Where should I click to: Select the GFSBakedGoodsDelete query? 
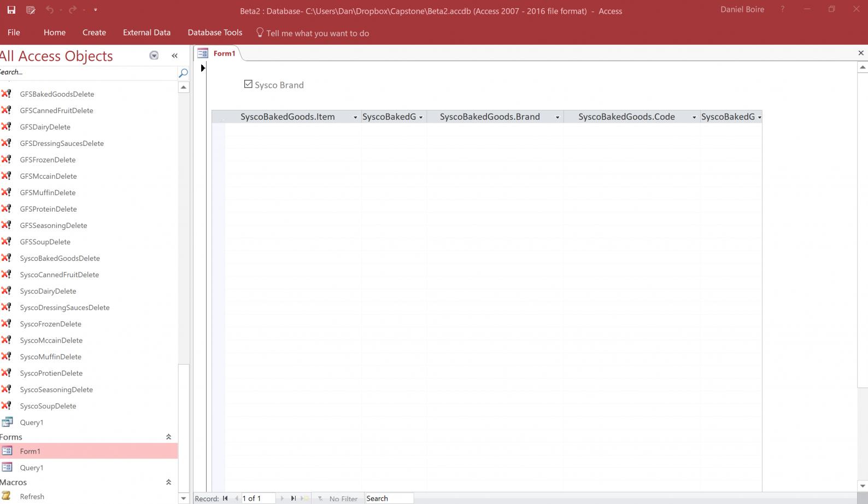57,94
